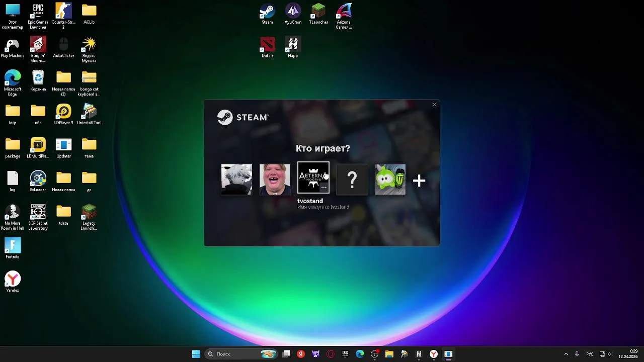Screen dimensions: 644x362
Task: Select the Microsoft Edge desktop icon
Action: [13, 83]
